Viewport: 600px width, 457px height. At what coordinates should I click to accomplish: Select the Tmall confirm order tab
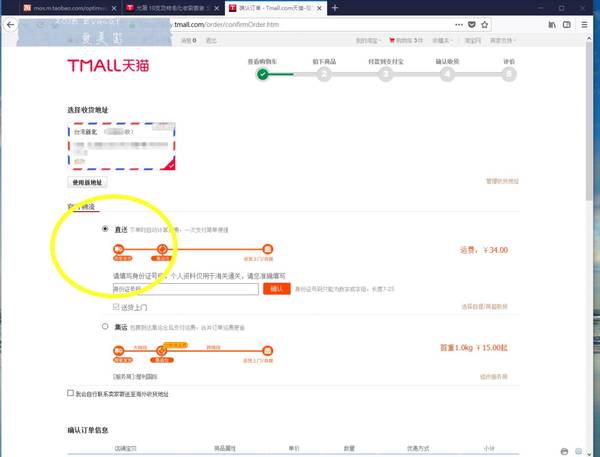click(x=276, y=8)
